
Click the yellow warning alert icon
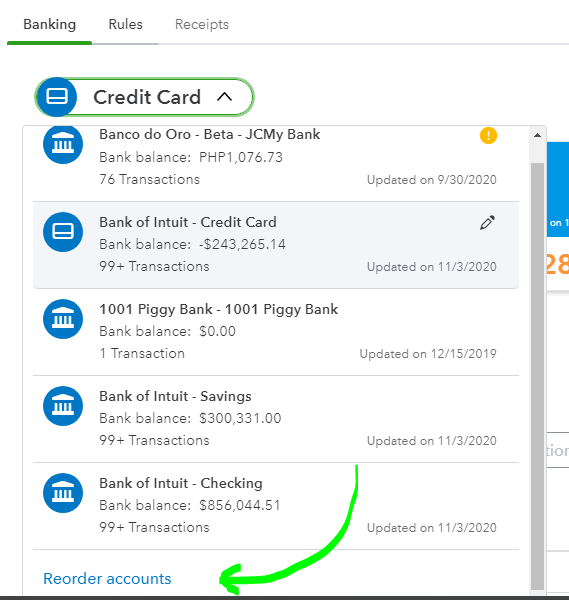[488, 135]
